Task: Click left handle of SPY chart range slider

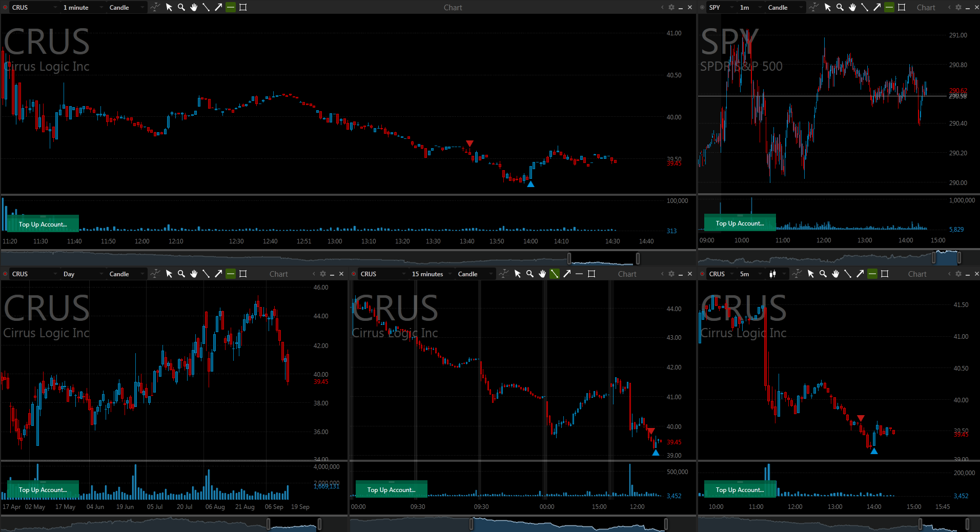Action: (x=934, y=257)
